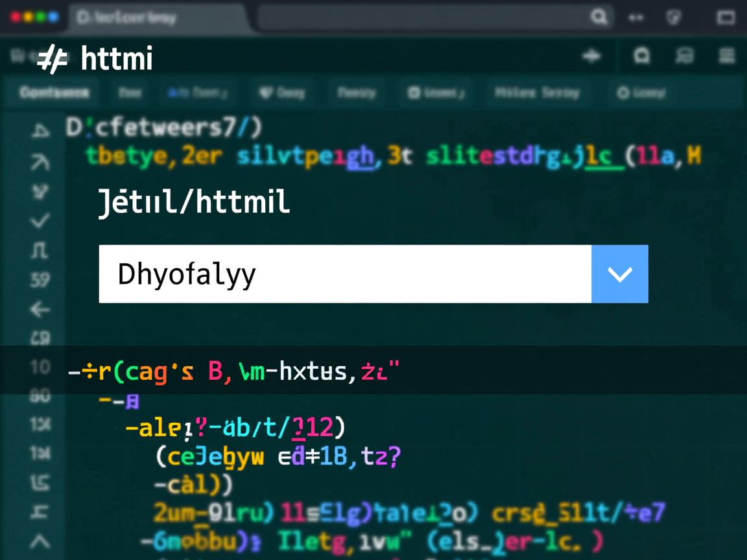Click the speech bubble icon in header
Viewport: 747px width, 560px height.
click(684, 57)
